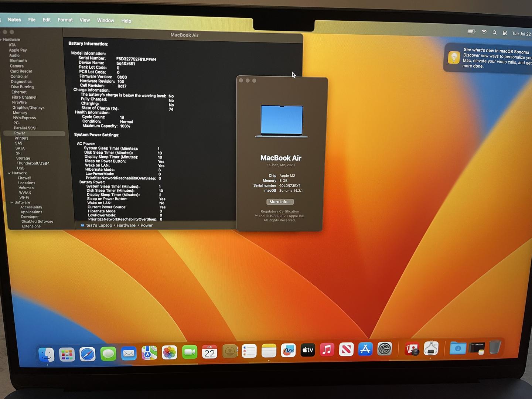Open Launchpad from the Dock
The image size is (532, 399).
[67, 355]
